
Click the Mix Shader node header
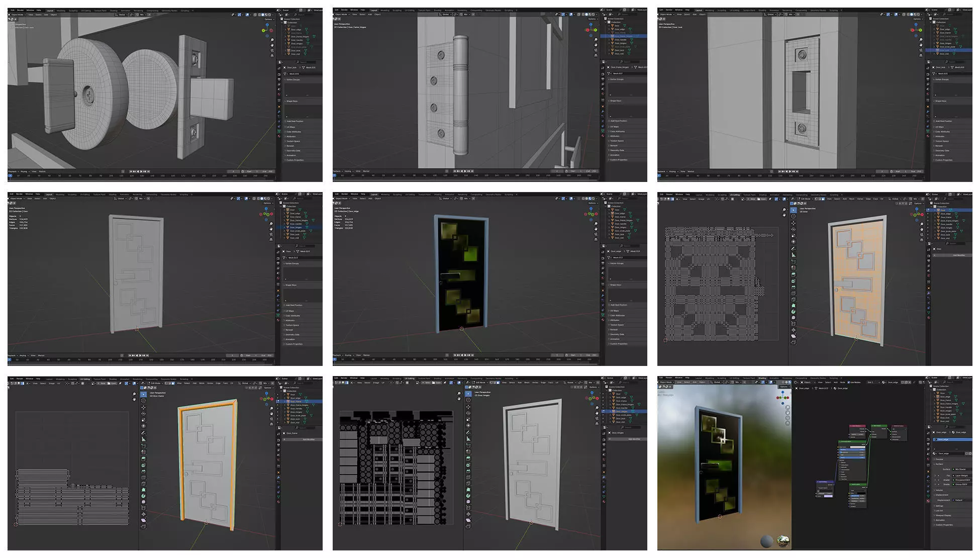pos(879,426)
